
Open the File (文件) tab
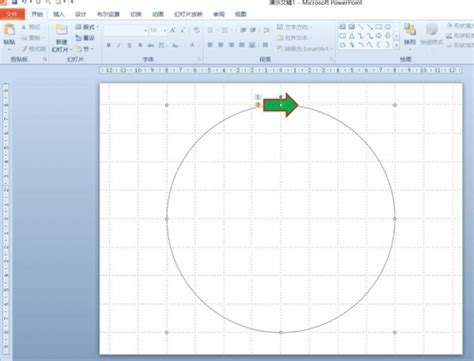12,14
